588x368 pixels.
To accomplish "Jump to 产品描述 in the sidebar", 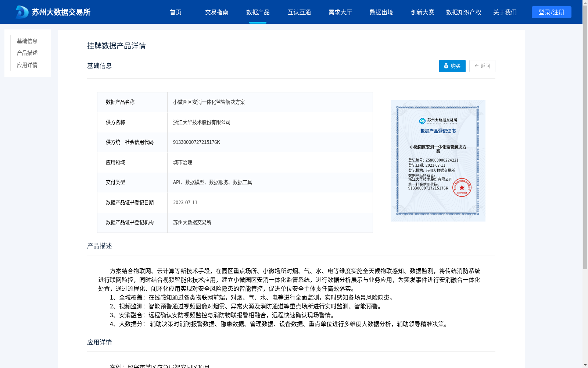I will point(27,53).
